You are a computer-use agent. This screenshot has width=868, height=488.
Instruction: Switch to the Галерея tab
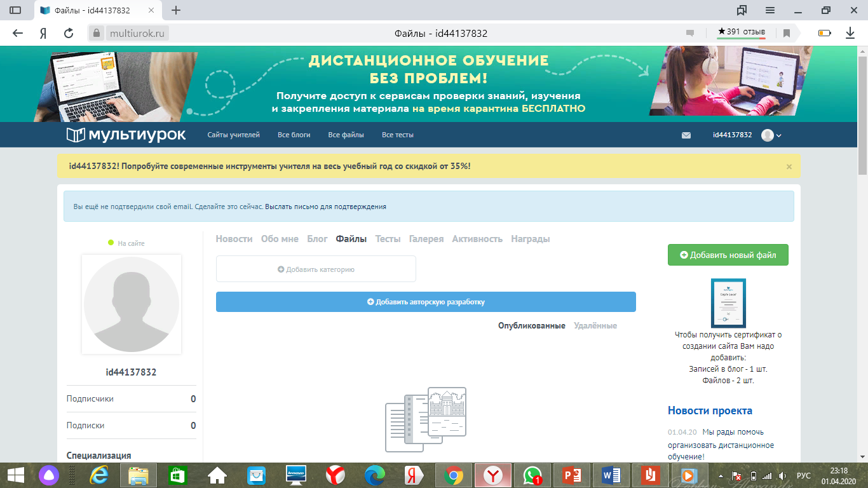tap(426, 239)
